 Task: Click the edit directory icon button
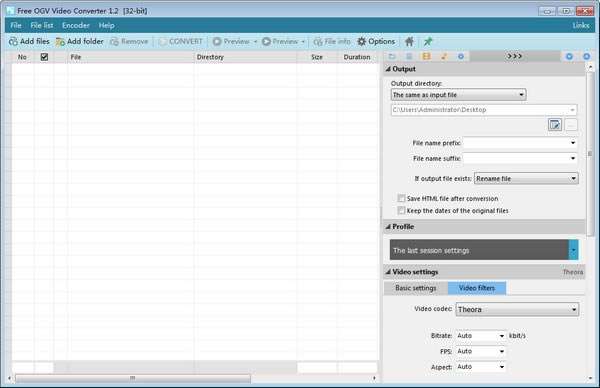pyautogui.click(x=554, y=125)
